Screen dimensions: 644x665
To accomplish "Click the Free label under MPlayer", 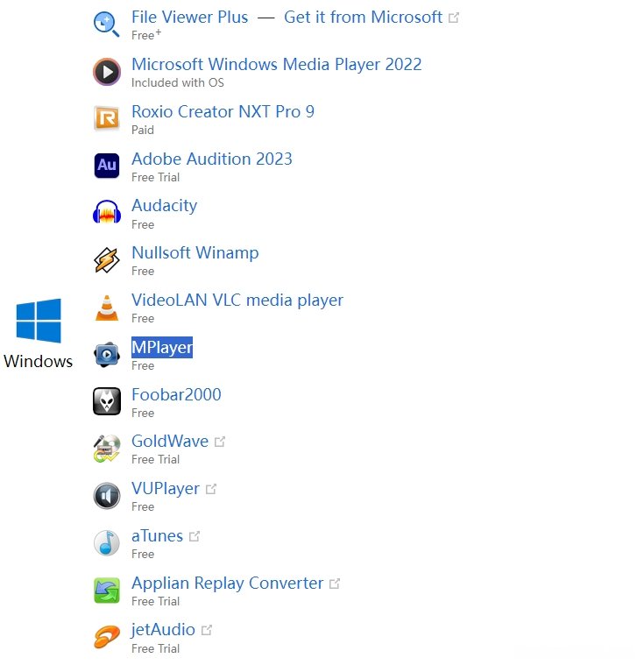I will [143, 366].
